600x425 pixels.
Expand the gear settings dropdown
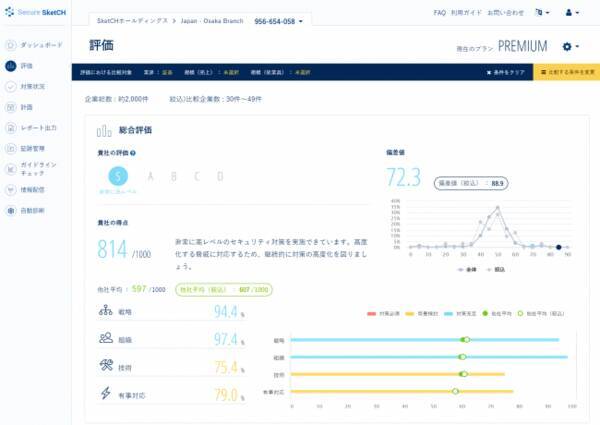[x=570, y=46]
